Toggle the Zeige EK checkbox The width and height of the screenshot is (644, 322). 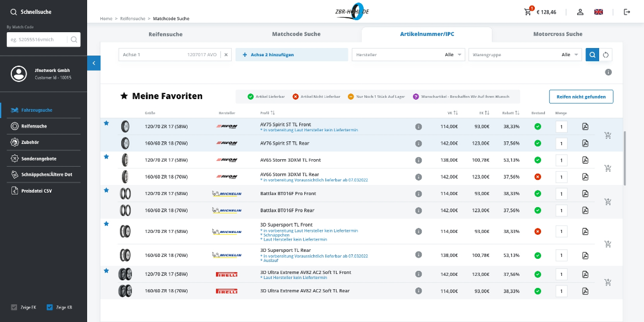(x=14, y=307)
